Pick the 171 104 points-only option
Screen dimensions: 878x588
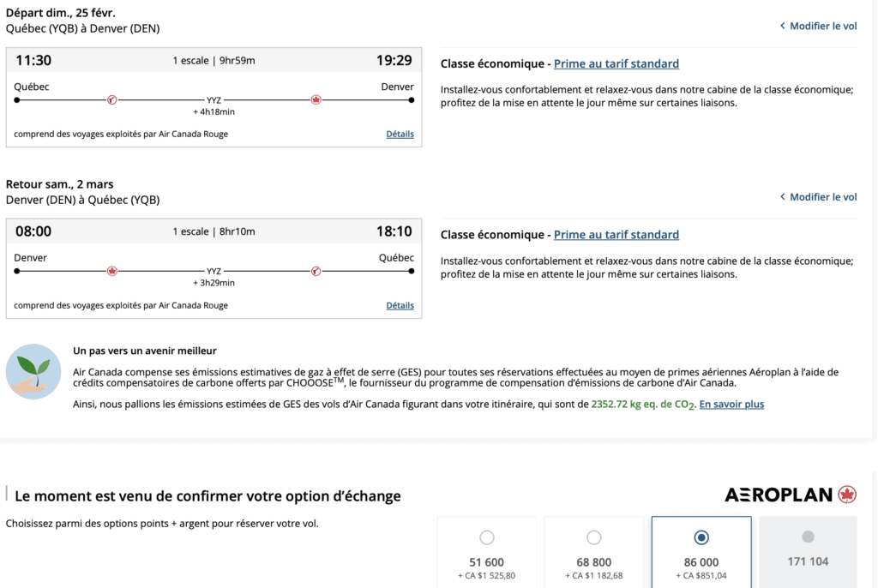[x=808, y=537]
